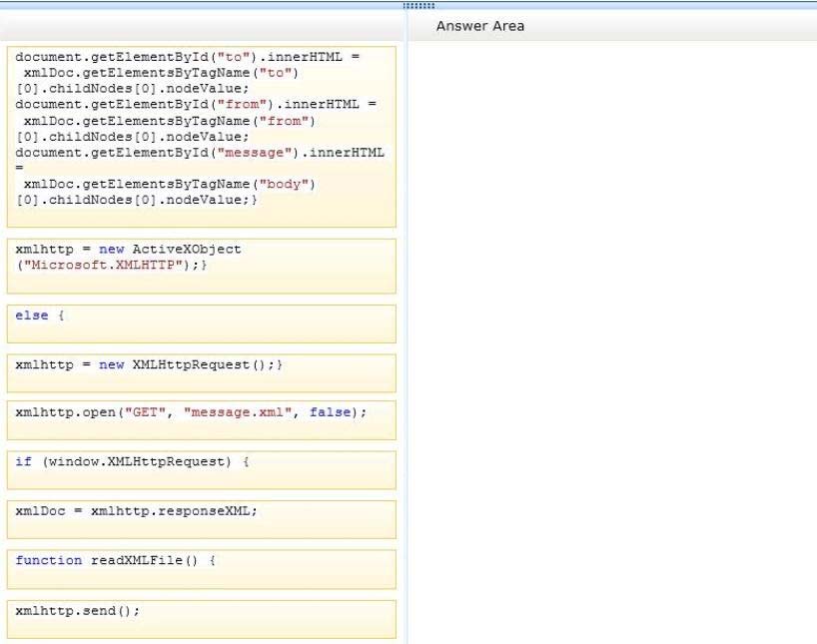Select the 'new XMLHttpRequest();}' code block
Screen dimensions: 817x644
tap(201, 373)
